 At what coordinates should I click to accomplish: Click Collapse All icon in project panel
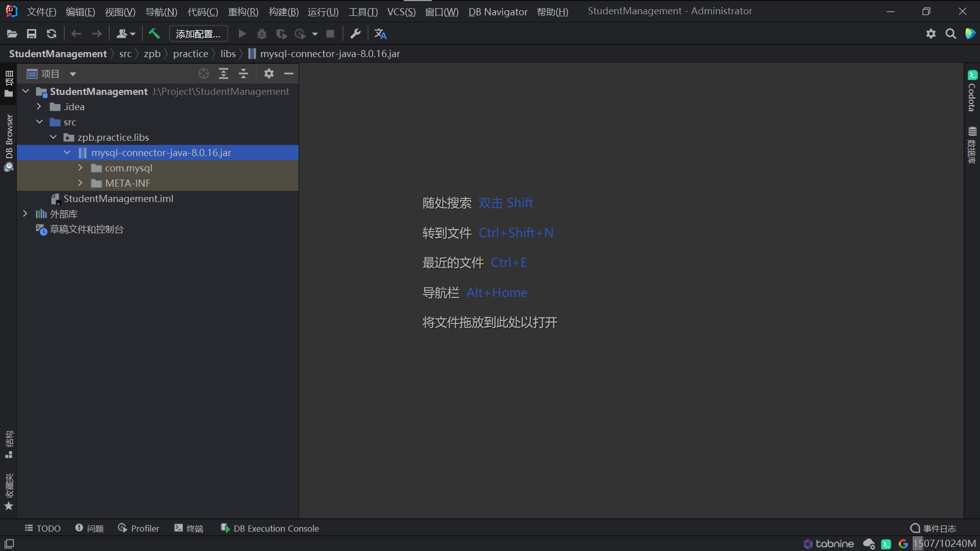[x=243, y=74]
